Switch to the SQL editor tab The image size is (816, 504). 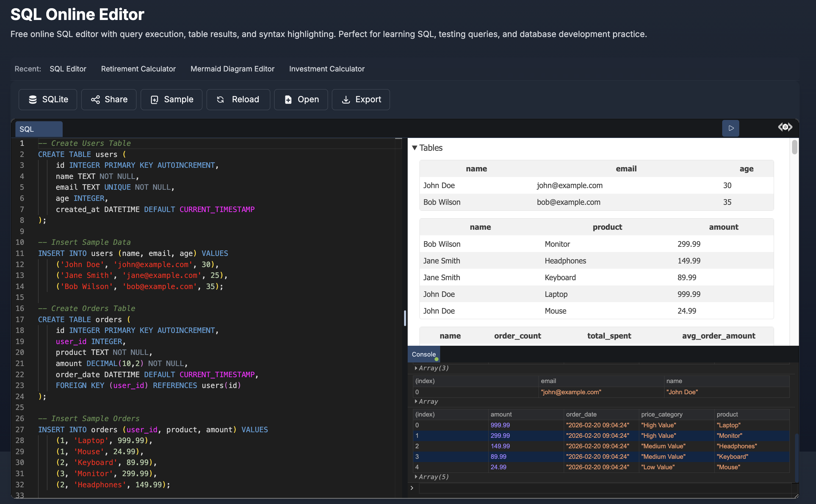pos(39,129)
